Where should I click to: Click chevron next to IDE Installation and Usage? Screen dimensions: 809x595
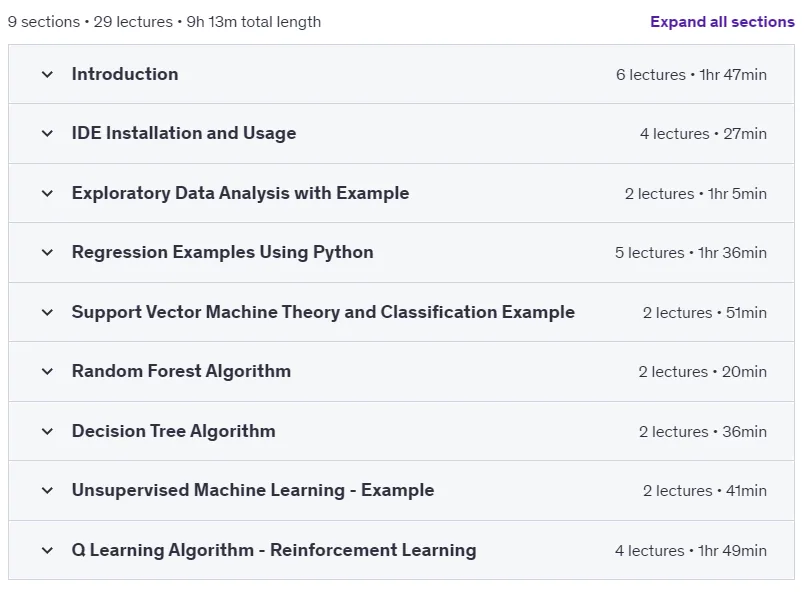[47, 134]
